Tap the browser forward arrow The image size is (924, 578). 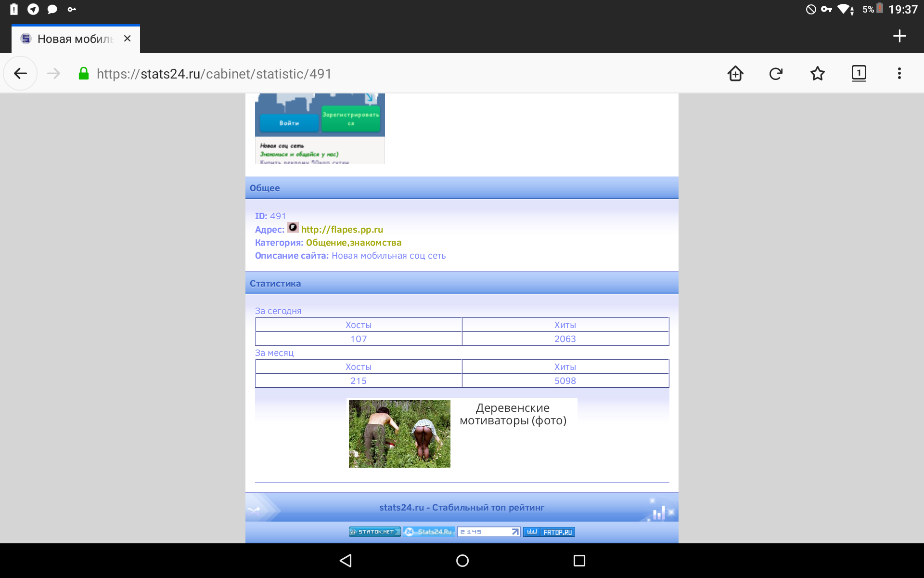(54, 74)
